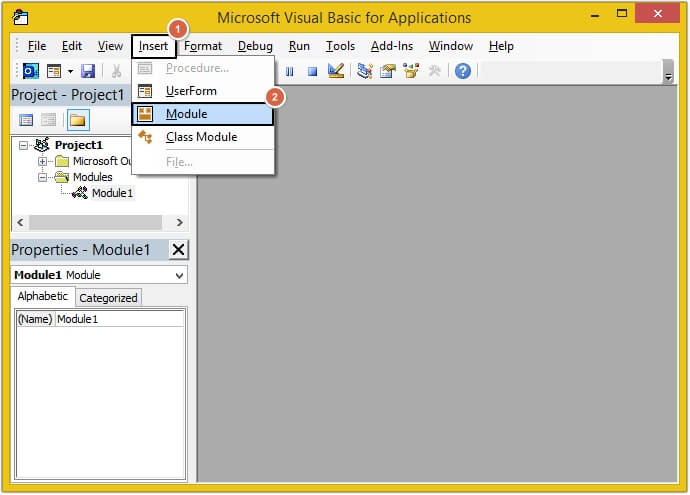Open the Help menu
Screen dimensions: 690x495
pos(501,46)
